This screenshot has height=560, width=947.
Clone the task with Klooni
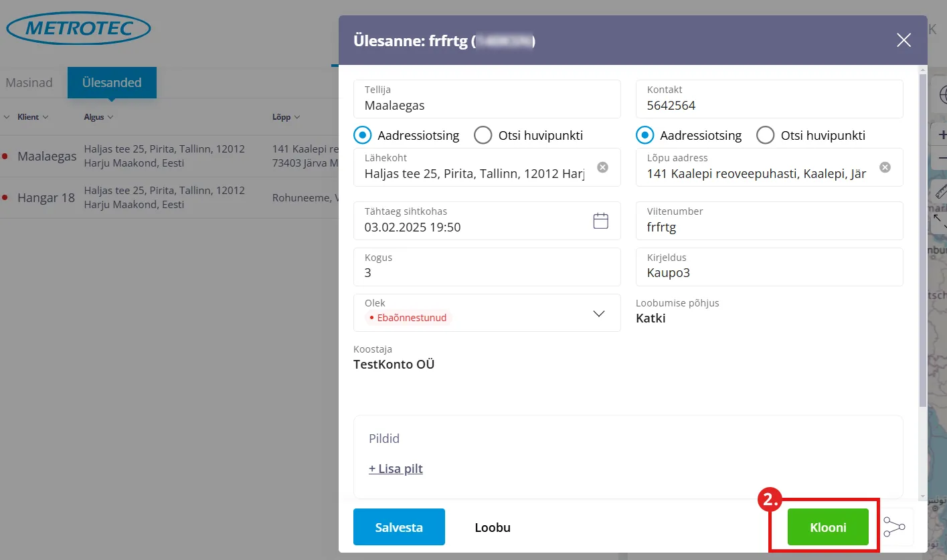point(828,527)
